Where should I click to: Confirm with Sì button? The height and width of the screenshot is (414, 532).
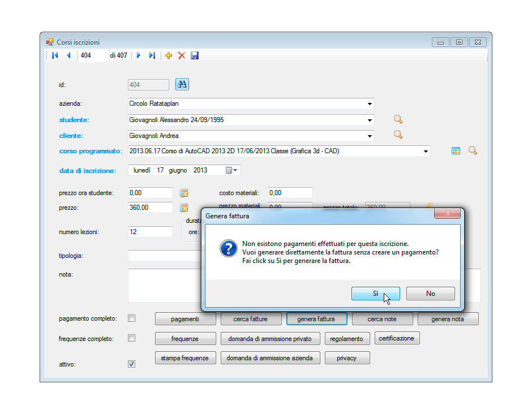376,294
